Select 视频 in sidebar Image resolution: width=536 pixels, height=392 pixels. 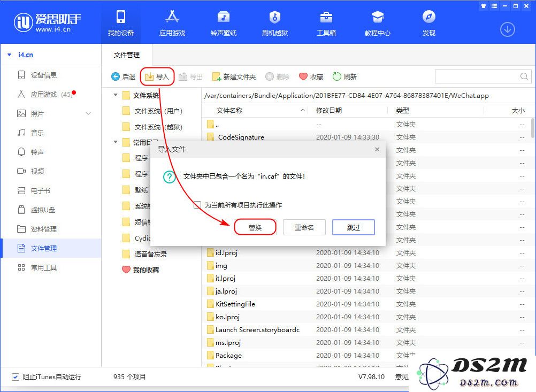click(51, 171)
